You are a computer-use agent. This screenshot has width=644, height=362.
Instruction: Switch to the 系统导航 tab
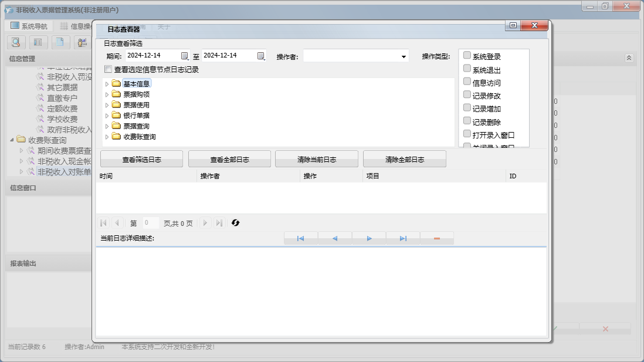click(x=29, y=26)
